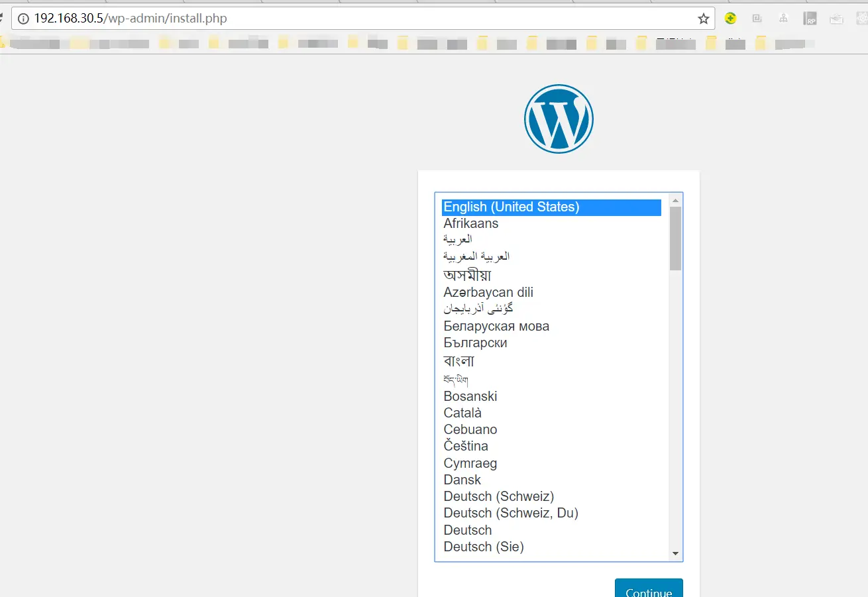Viewport: 868px width, 597px height.
Task: Click the WordPress logo
Action: click(x=559, y=119)
